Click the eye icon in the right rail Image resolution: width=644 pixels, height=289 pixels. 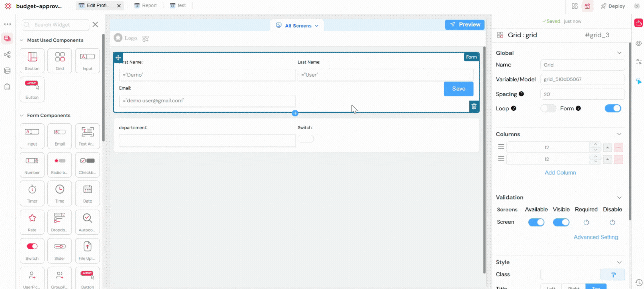coord(639,43)
